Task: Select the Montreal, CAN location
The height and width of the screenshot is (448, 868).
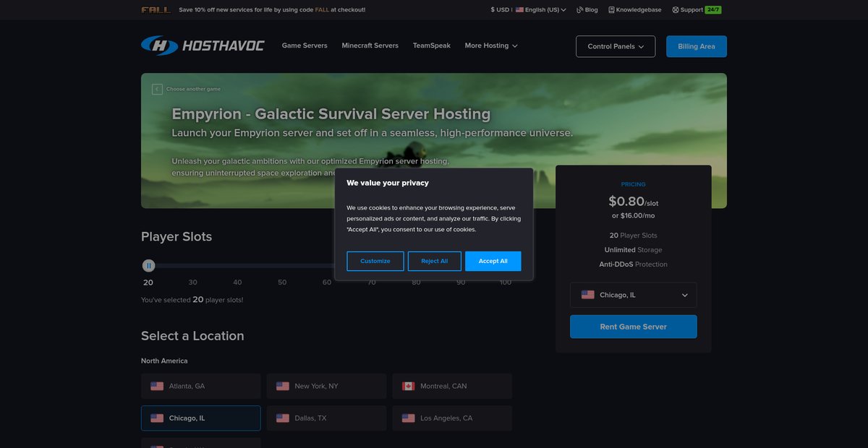Action: point(452,386)
